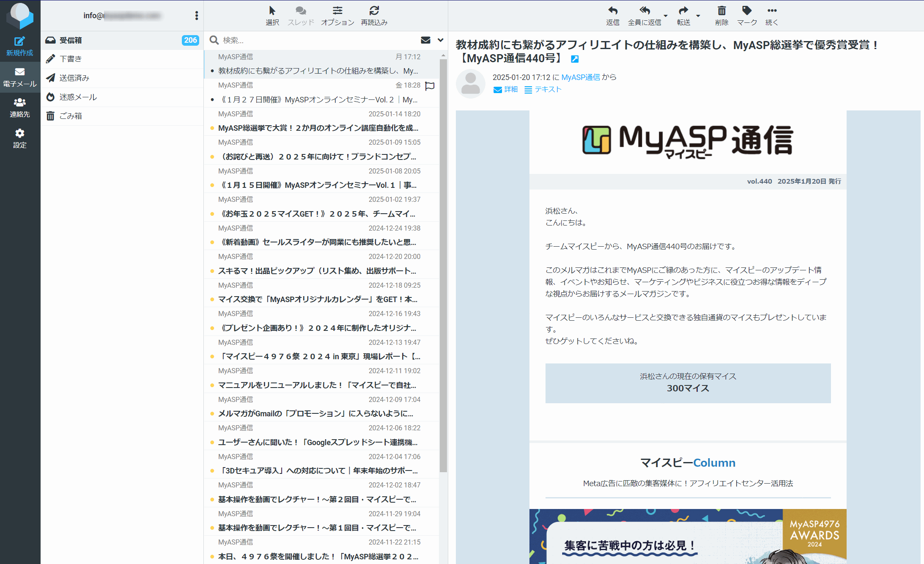Image resolution: width=924 pixels, height=564 pixels.
Task: Click the search field 検索...
Action: tap(317, 40)
